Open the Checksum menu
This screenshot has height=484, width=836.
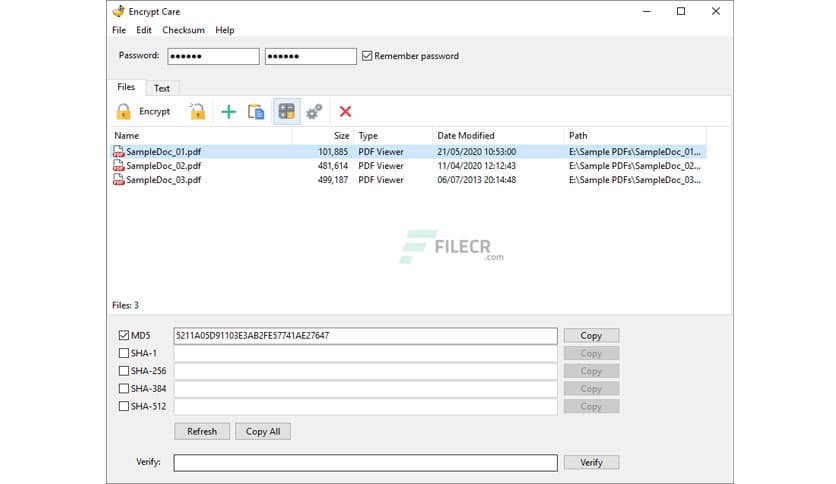[x=183, y=30]
